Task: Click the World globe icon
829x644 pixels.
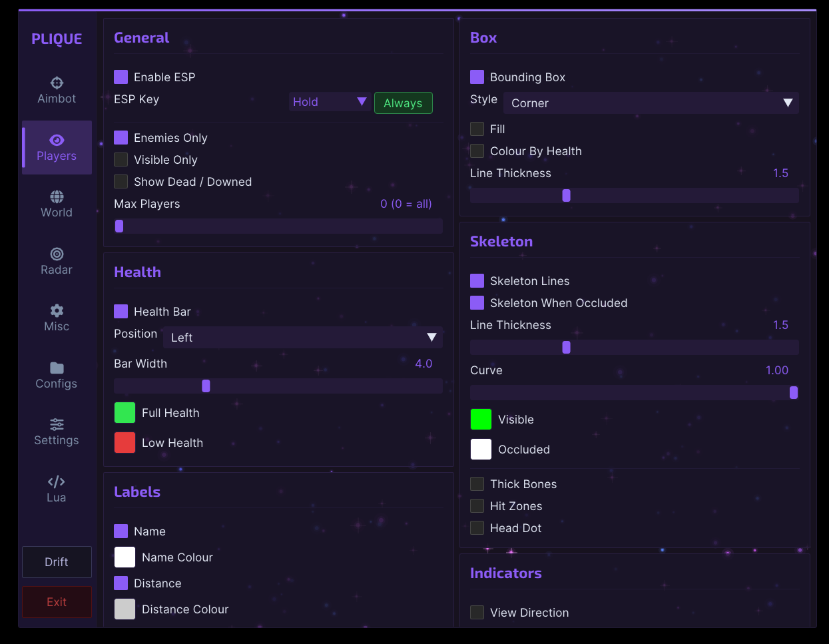Action: (57, 196)
